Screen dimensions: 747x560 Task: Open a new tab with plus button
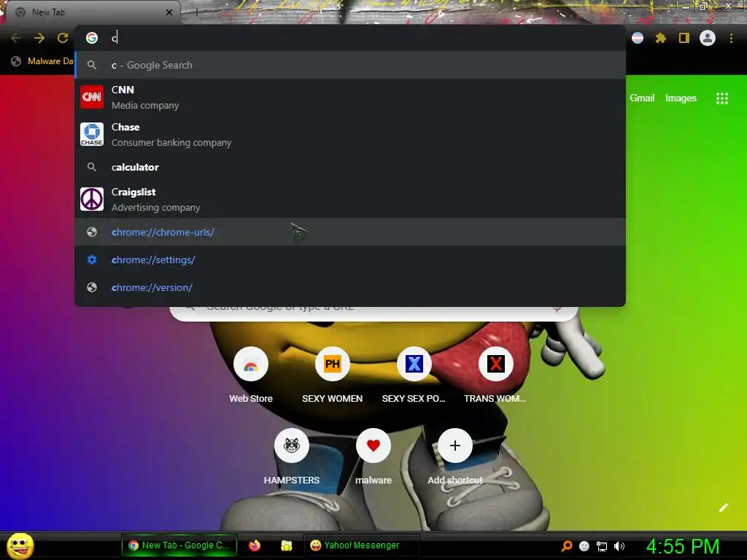(x=196, y=12)
